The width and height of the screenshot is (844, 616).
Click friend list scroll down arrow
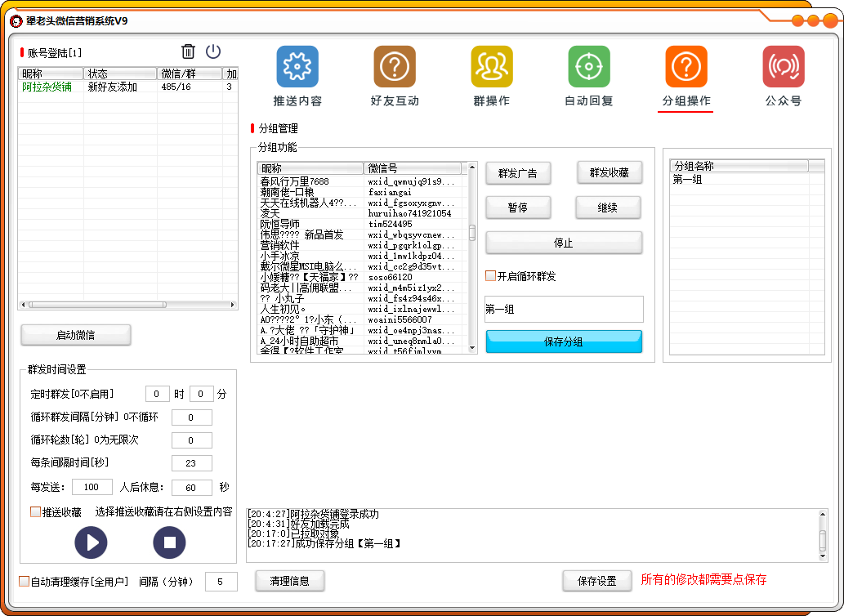point(472,348)
